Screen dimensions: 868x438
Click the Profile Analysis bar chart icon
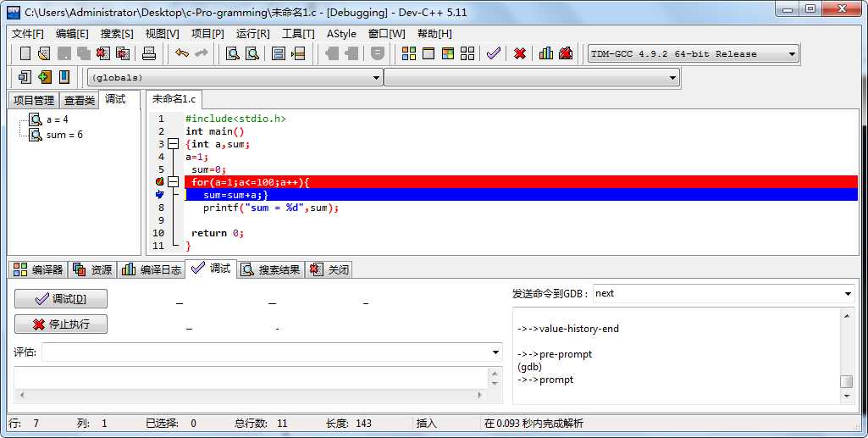pos(546,53)
